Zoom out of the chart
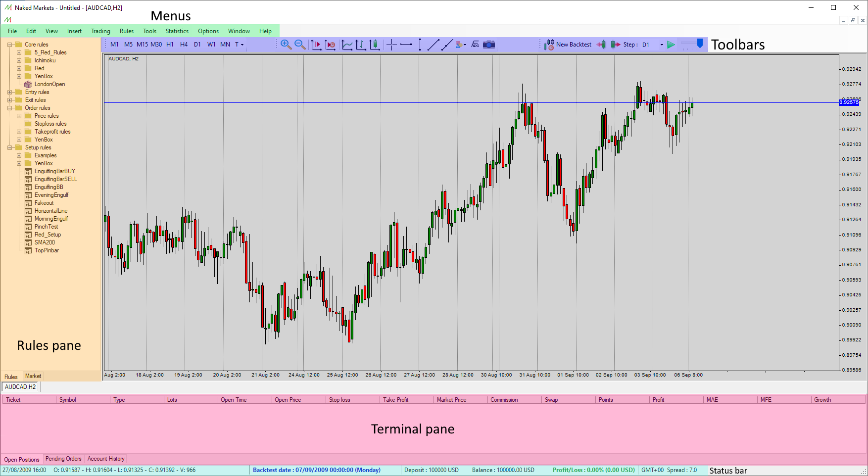 300,45
